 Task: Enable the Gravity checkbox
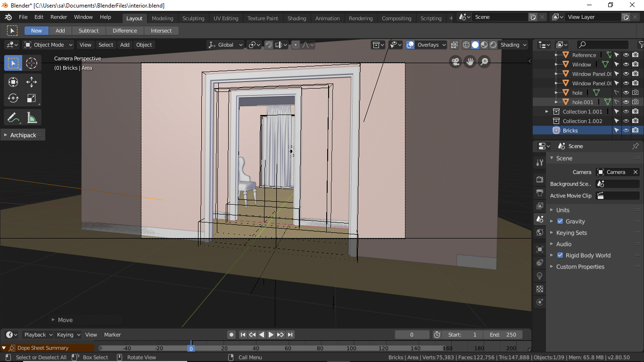pos(560,222)
